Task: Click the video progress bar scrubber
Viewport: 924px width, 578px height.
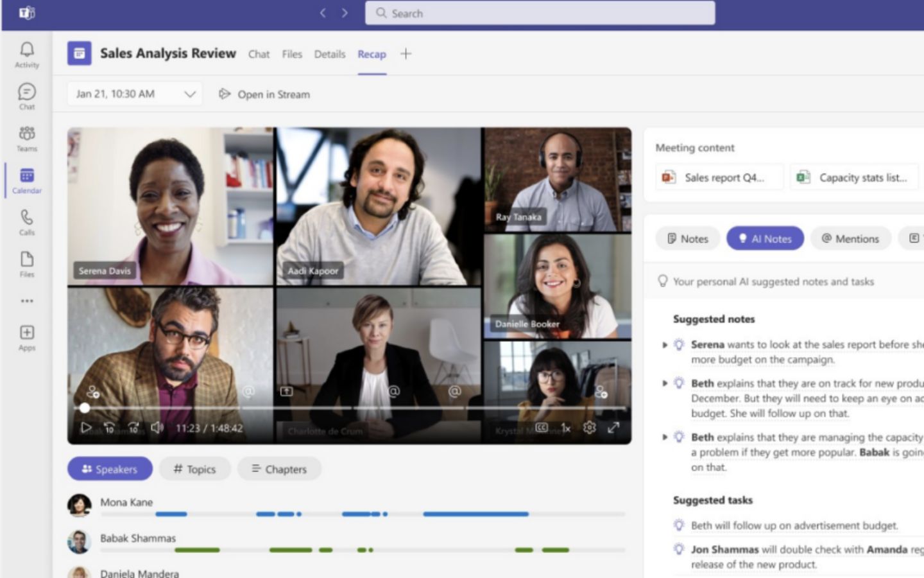Action: 85,408
